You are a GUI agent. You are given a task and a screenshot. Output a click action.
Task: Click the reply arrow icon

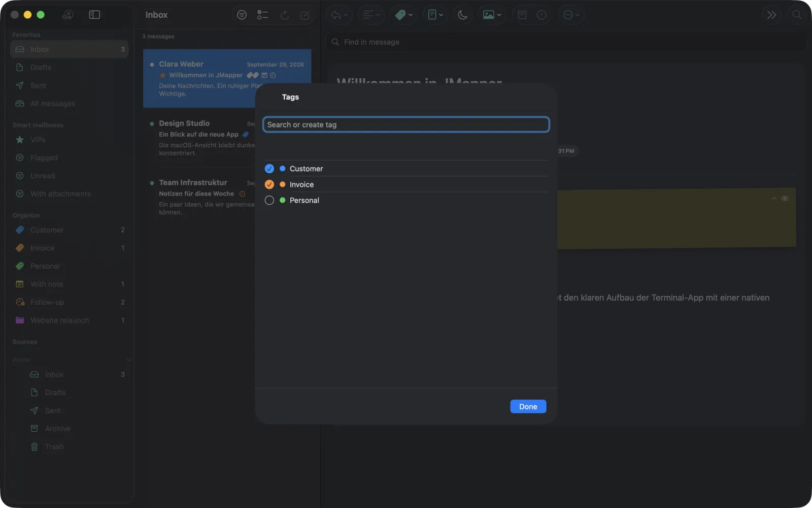[335, 15]
